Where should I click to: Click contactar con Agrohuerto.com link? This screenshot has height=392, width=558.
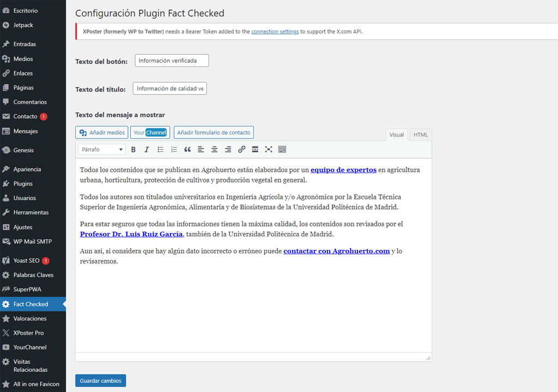tap(337, 251)
